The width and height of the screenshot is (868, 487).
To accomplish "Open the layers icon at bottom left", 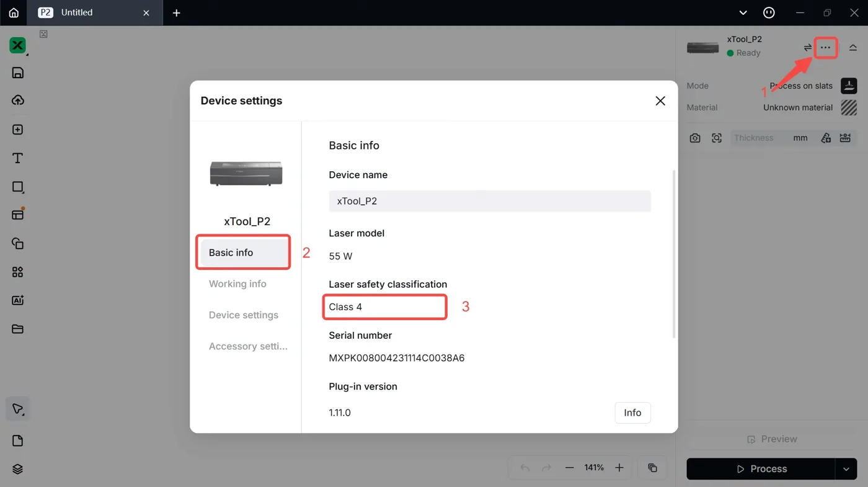I will [x=17, y=469].
